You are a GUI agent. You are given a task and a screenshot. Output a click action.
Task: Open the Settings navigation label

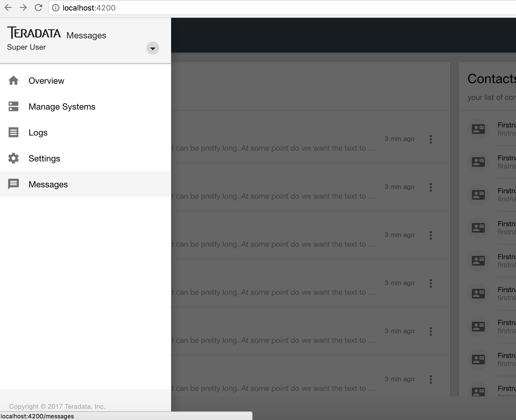44,158
